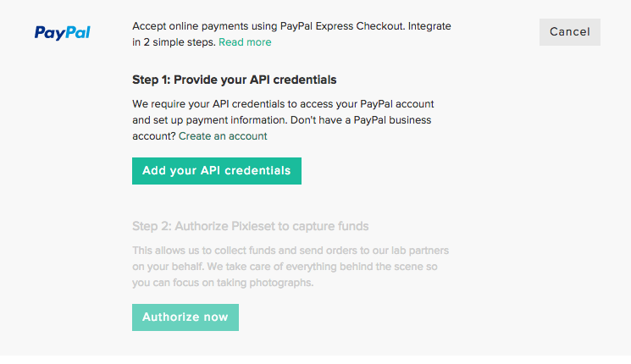Click the dark 'Pay' part of logo

(48, 33)
